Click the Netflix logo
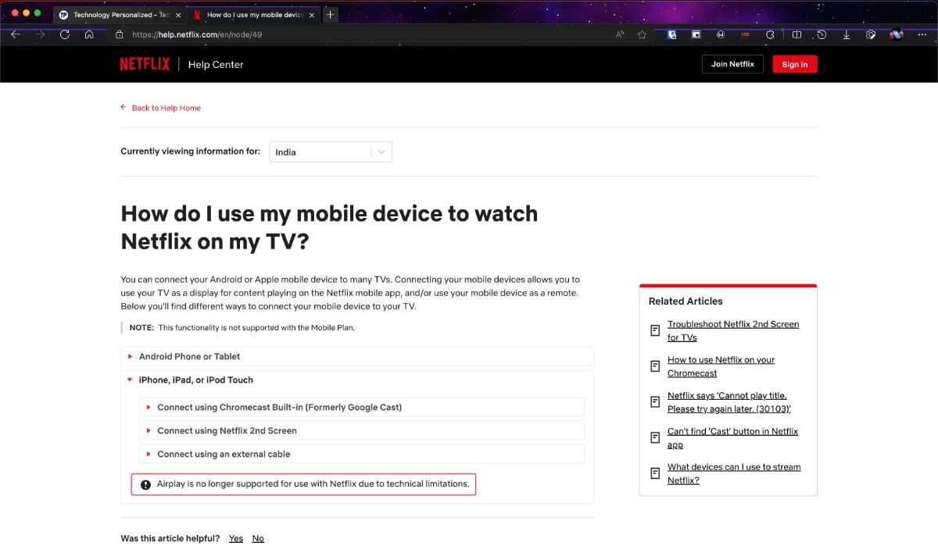This screenshot has width=938, height=560. click(x=145, y=64)
